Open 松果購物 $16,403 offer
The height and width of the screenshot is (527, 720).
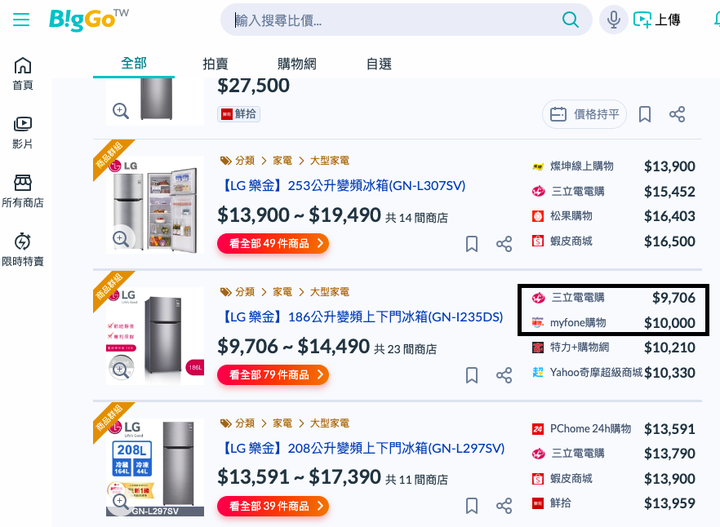[x=613, y=216]
